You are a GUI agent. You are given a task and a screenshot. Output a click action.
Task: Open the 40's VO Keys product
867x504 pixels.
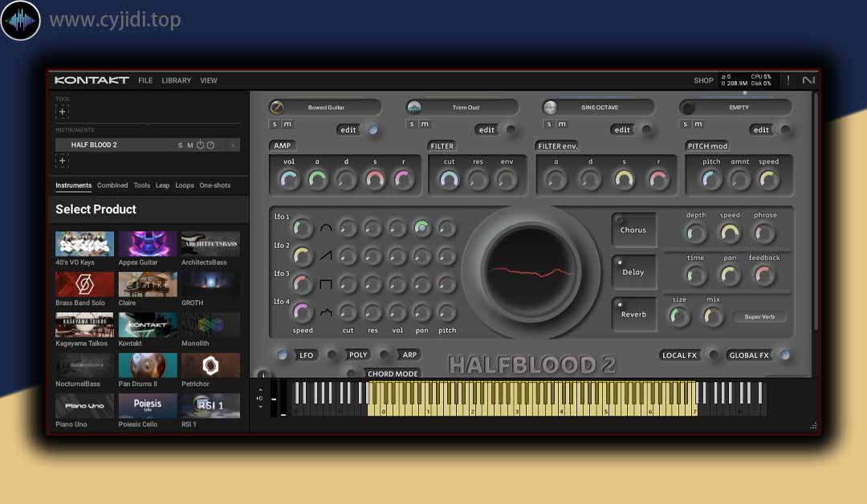[84, 244]
